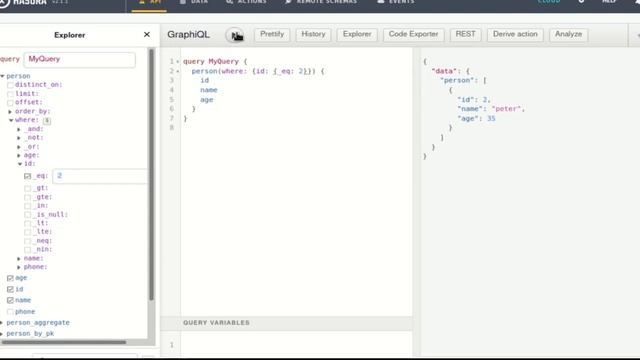
Task: Click the Prettify button
Action: click(x=272, y=34)
